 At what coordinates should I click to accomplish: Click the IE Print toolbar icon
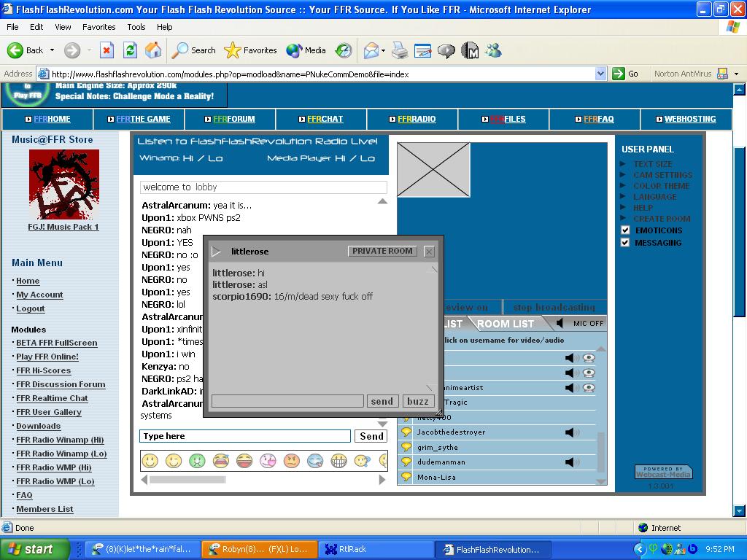400,50
